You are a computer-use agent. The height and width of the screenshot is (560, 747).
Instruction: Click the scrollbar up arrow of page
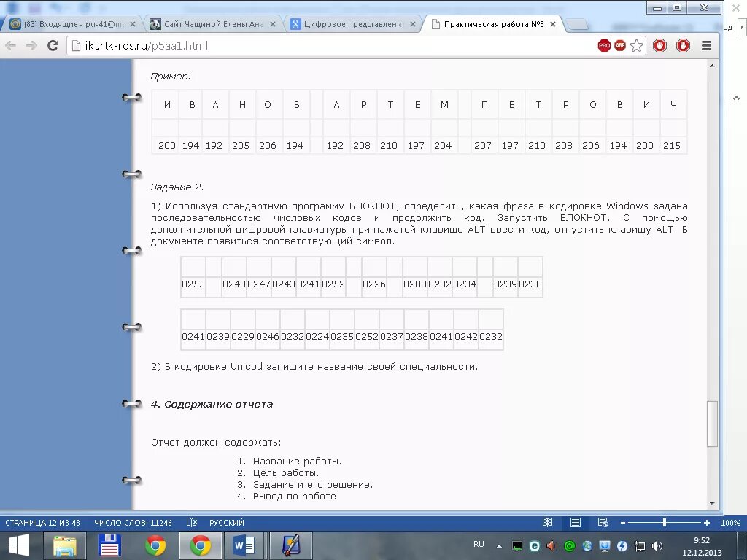point(712,66)
